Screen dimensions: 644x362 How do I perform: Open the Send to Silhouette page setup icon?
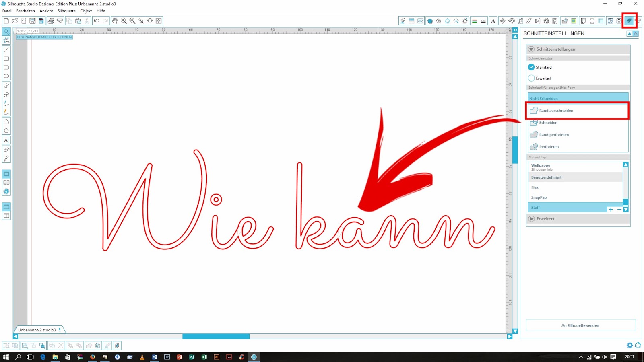pos(583,21)
